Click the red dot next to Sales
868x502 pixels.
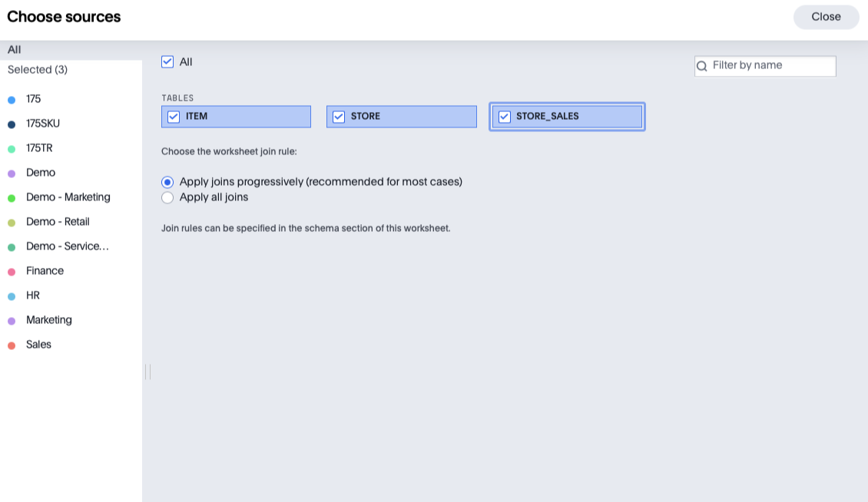click(x=12, y=345)
